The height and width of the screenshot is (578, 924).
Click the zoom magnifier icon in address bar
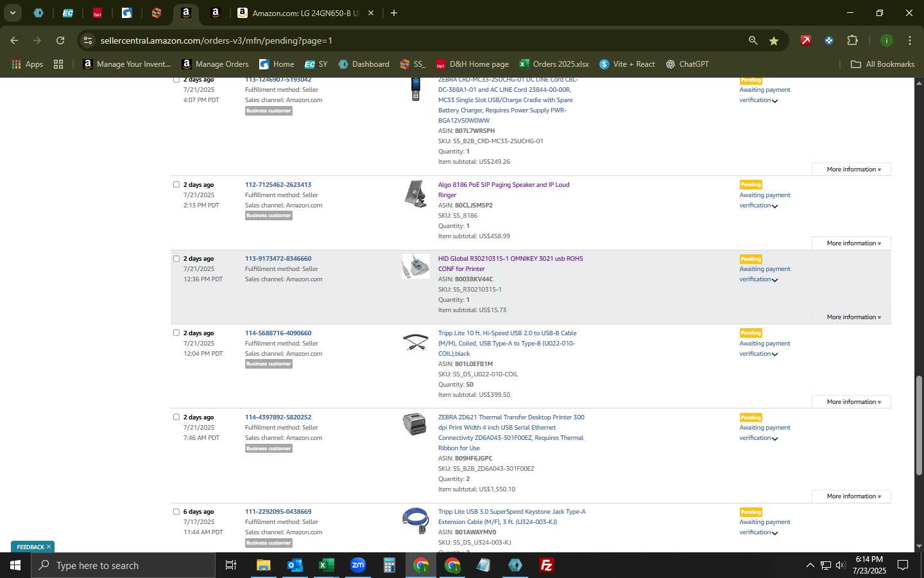click(753, 40)
